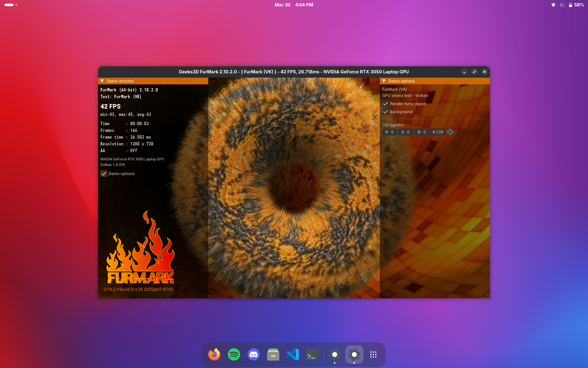The width and height of the screenshot is (588, 368).
Task: Uncheck the Demo options checkbox
Action: (x=104, y=174)
